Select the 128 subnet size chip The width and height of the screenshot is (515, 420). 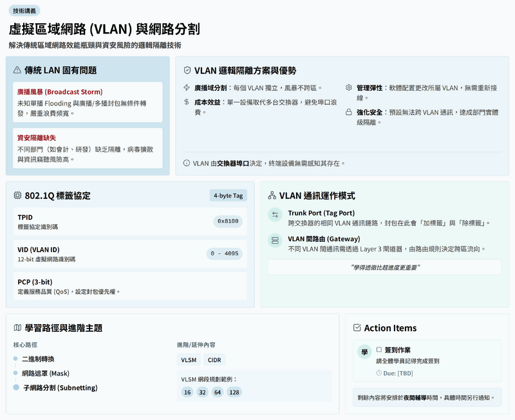pos(234,392)
